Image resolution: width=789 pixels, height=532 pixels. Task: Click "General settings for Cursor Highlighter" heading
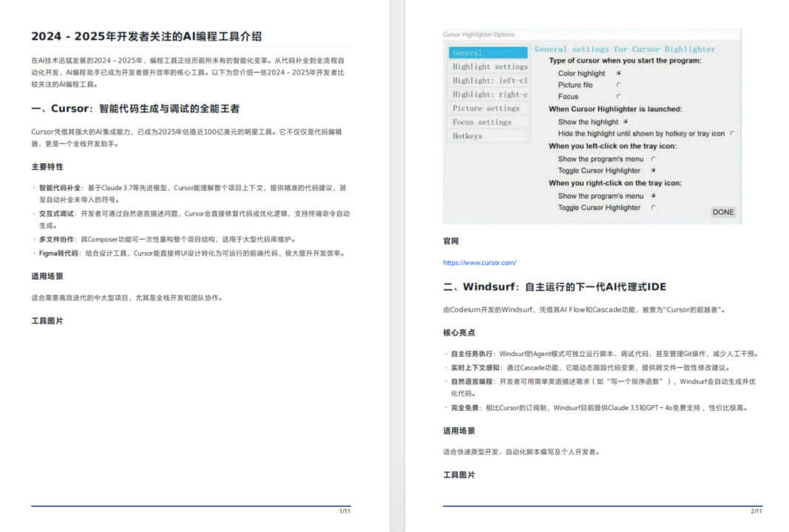(x=625, y=50)
